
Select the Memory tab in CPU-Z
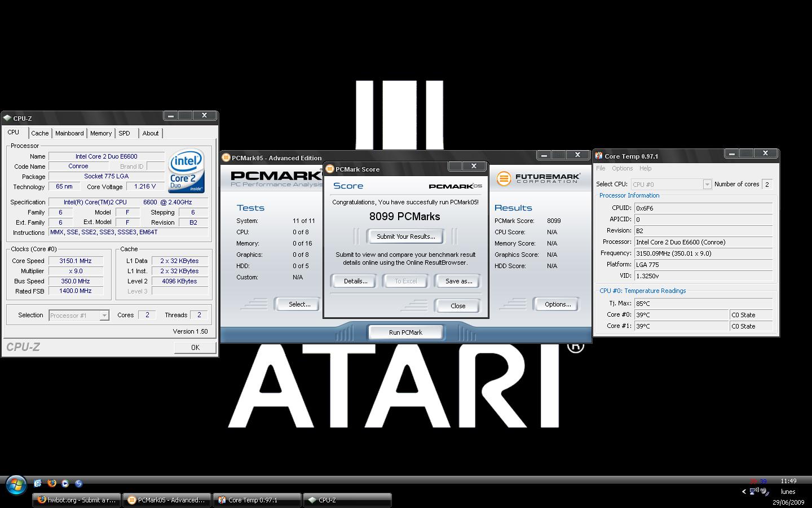[x=101, y=133]
